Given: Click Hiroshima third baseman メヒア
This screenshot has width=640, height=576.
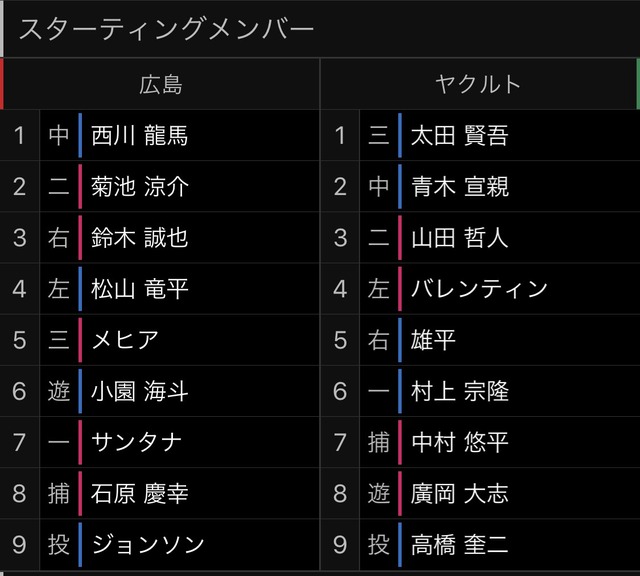Looking at the screenshot, I should (125, 340).
